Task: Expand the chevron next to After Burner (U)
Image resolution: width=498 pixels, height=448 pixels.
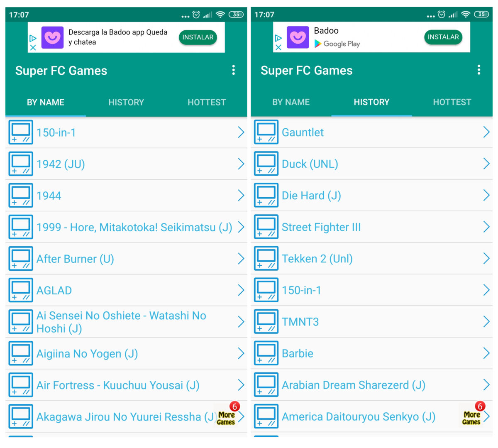Action: click(241, 258)
